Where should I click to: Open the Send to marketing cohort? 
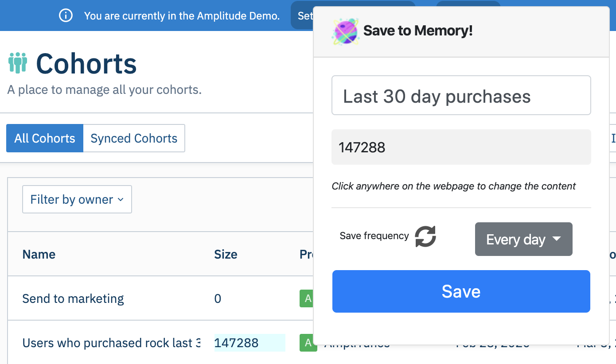coord(73,299)
